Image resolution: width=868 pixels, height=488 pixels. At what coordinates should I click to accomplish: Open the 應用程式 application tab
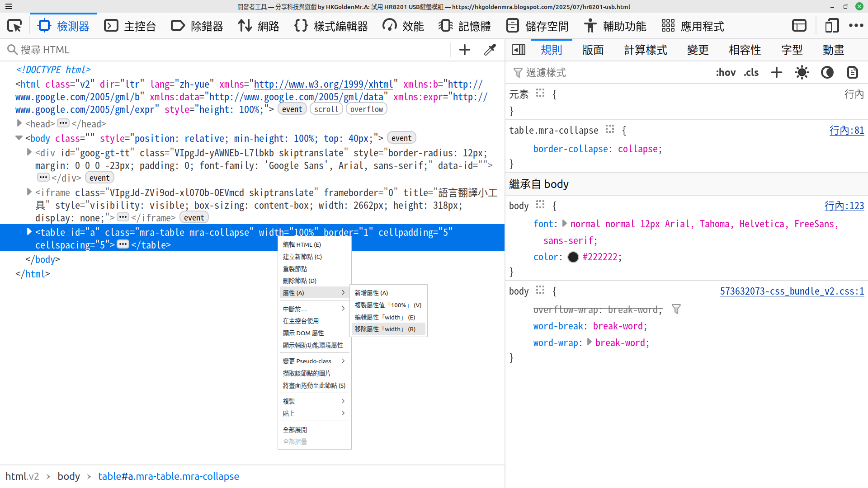point(693,26)
